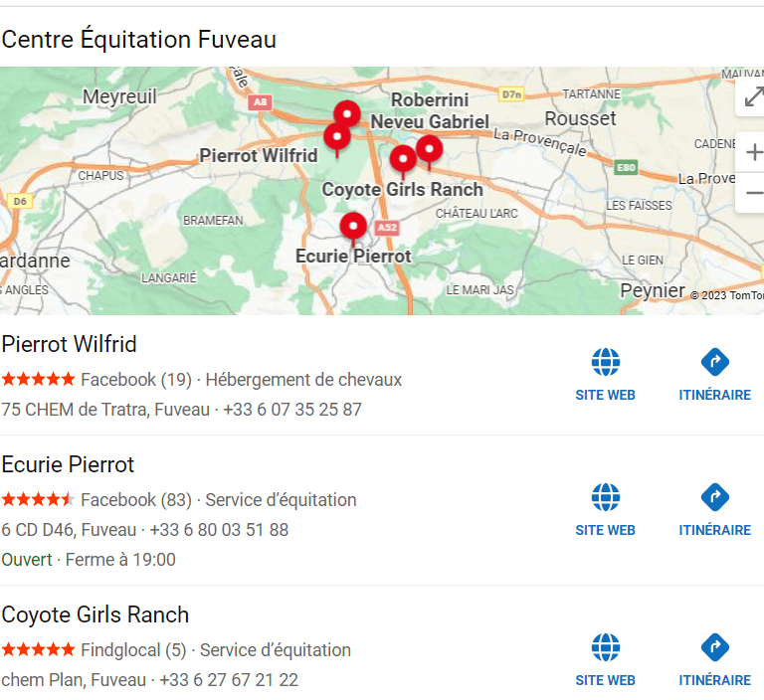Open the Pierrot Wilfrid listing title
This screenshot has height=700, width=764.
(70, 344)
